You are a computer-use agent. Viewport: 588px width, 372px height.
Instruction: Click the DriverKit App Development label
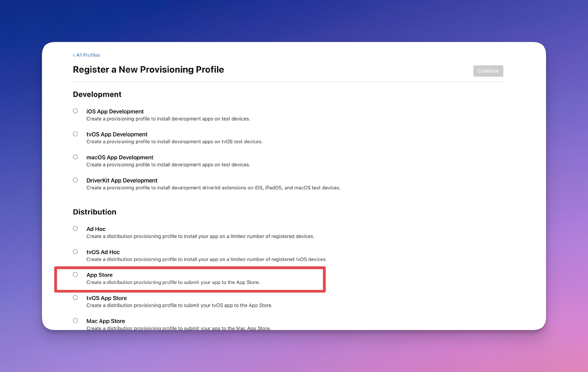(x=122, y=180)
